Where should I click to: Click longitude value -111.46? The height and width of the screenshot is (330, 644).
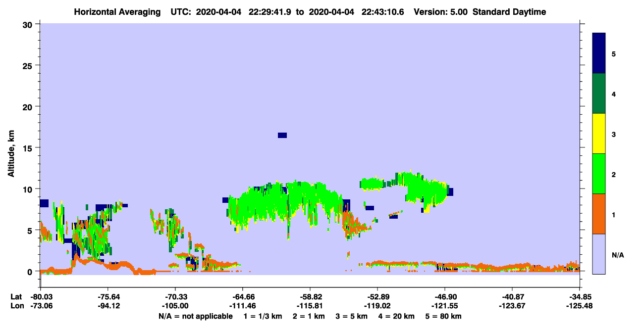[x=242, y=306]
